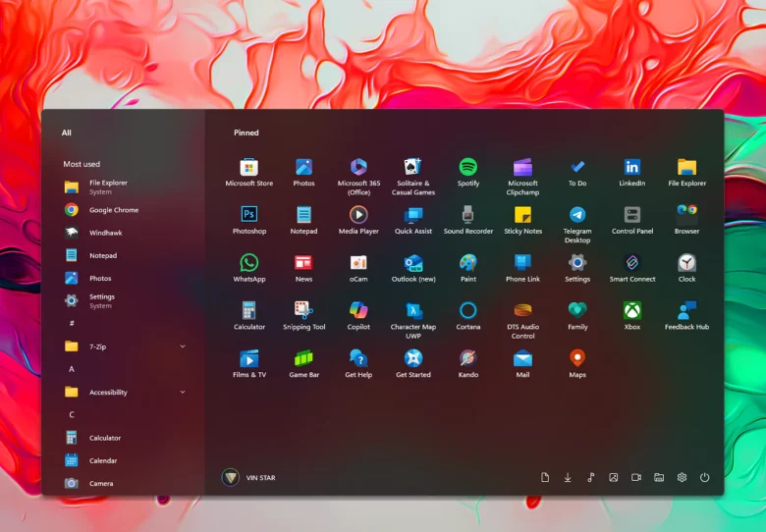This screenshot has width=766, height=532.
Task: Open Settings gear in bottom bar
Action: click(x=682, y=477)
